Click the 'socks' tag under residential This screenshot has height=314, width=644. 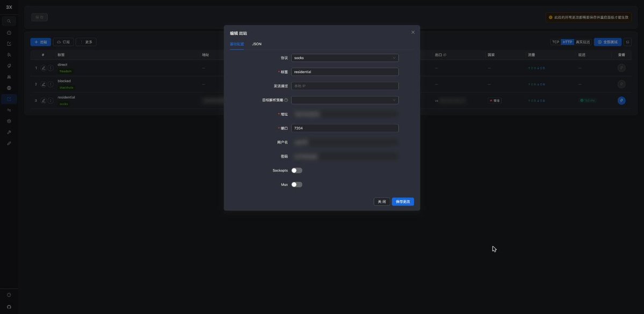(64, 104)
